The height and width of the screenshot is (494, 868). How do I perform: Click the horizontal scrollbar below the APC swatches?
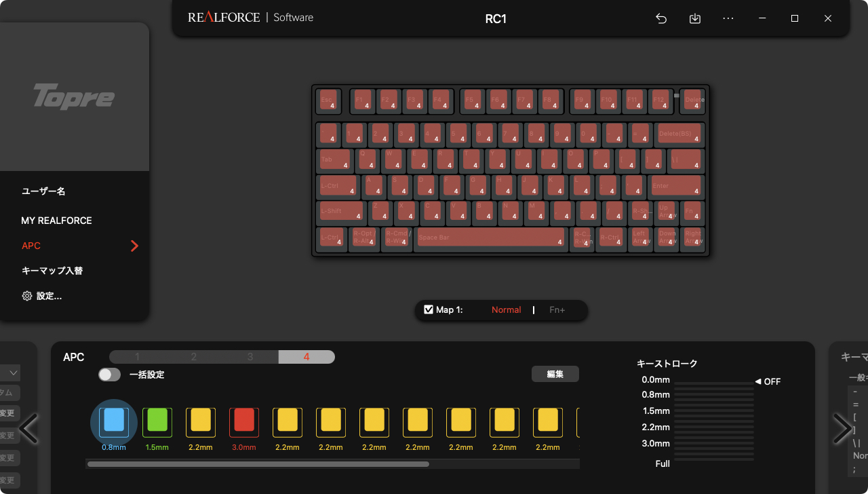tap(258, 463)
